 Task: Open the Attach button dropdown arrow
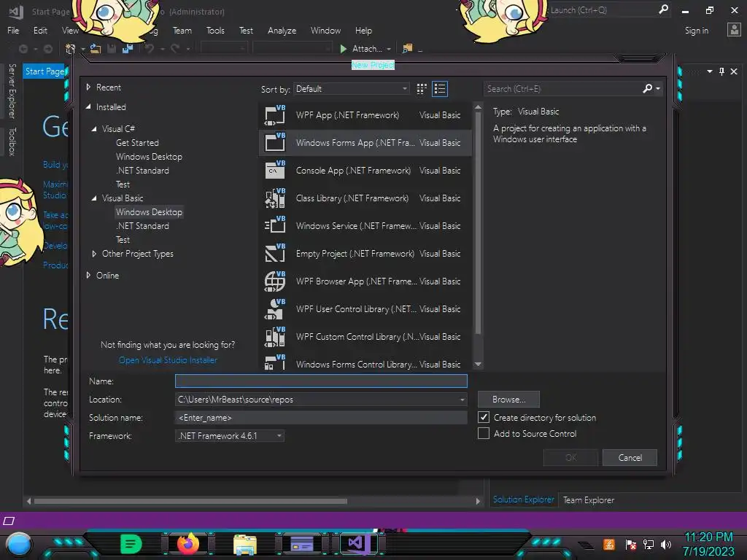pos(389,49)
